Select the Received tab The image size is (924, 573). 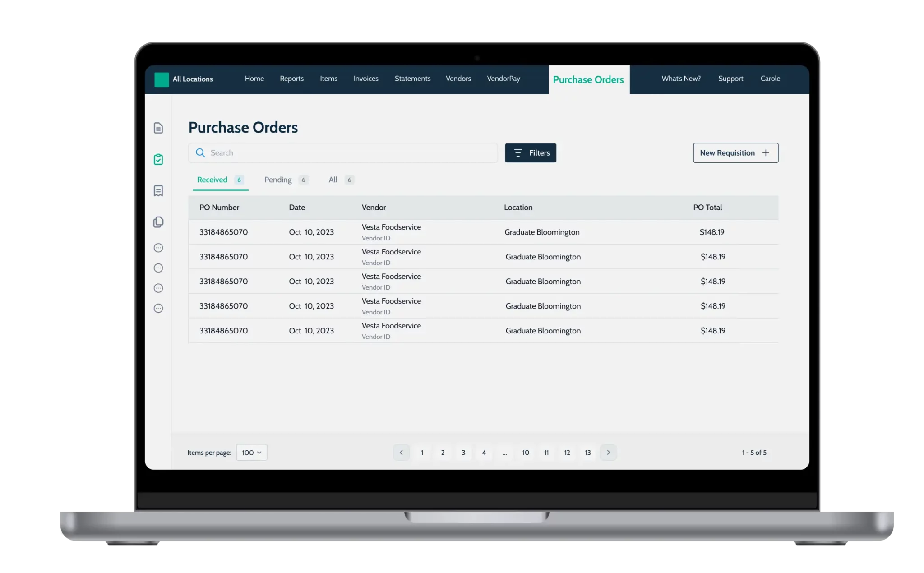click(x=212, y=180)
